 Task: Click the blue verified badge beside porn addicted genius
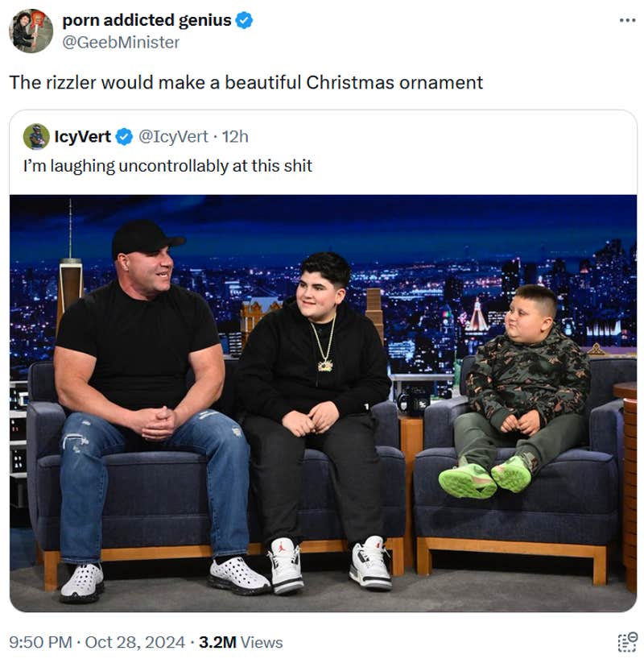pos(244,20)
